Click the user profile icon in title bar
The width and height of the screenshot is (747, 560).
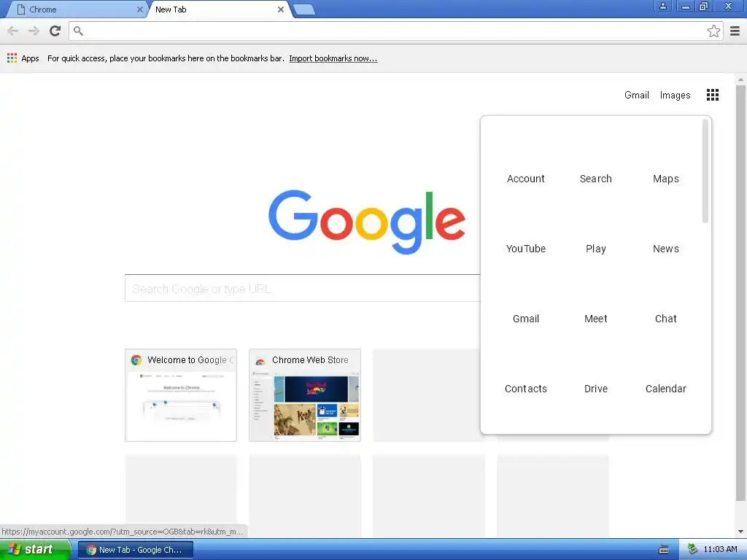pyautogui.click(x=662, y=6)
